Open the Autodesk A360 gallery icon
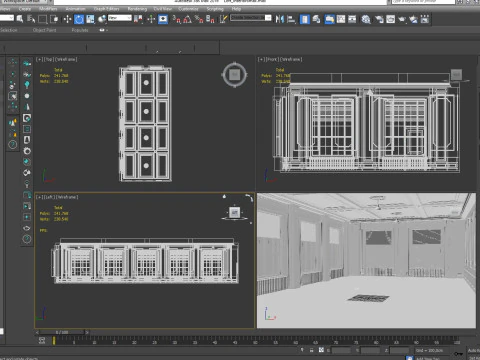 point(425,19)
